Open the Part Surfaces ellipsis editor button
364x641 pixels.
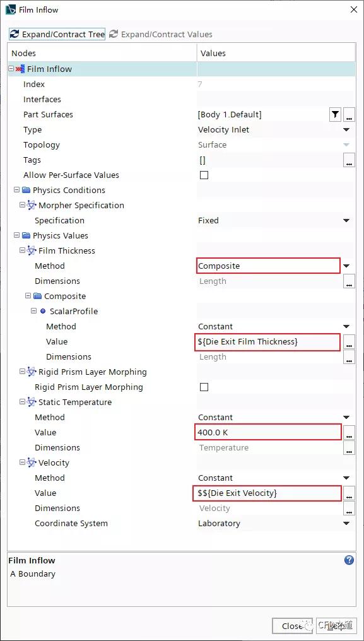click(349, 115)
